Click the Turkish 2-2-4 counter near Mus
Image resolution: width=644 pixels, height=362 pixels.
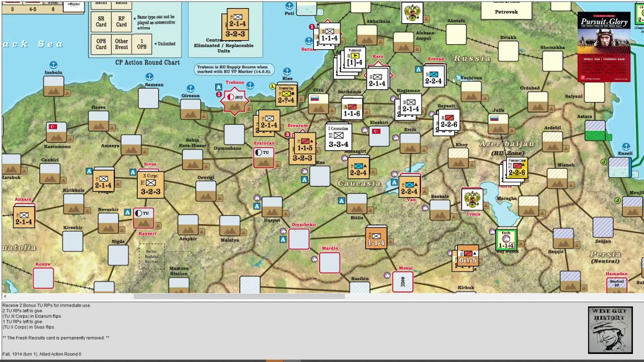tap(358, 167)
